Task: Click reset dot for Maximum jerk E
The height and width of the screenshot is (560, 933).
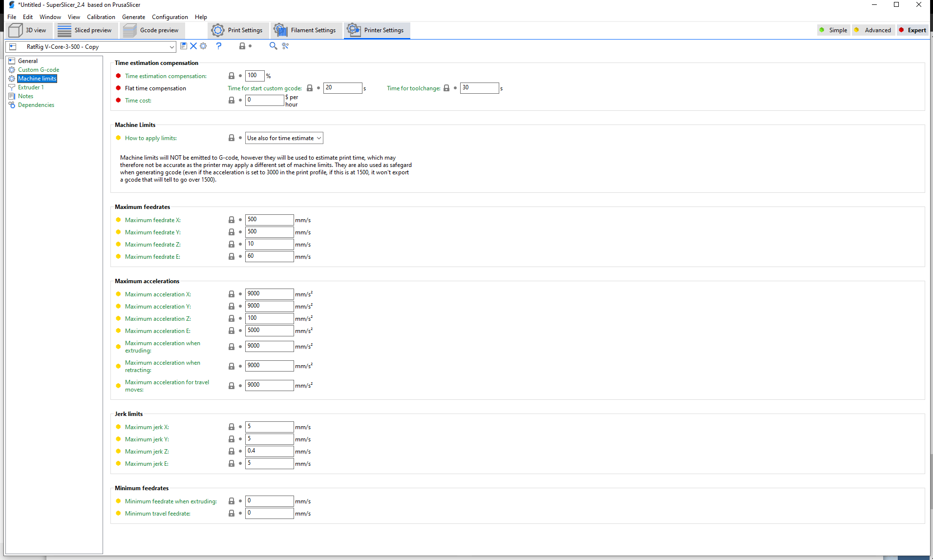Action: (x=240, y=464)
